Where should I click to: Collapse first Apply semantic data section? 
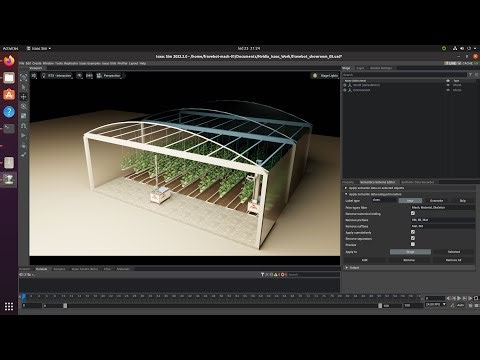point(346,188)
